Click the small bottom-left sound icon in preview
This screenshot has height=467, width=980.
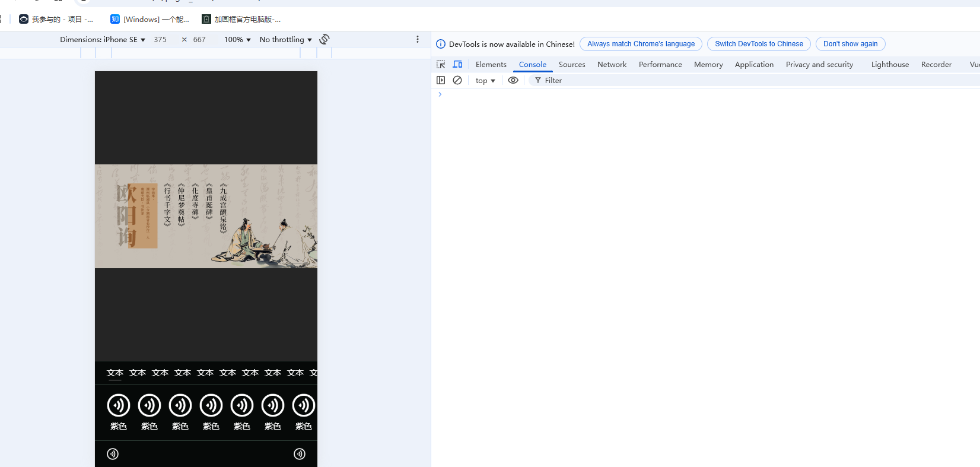coord(113,454)
